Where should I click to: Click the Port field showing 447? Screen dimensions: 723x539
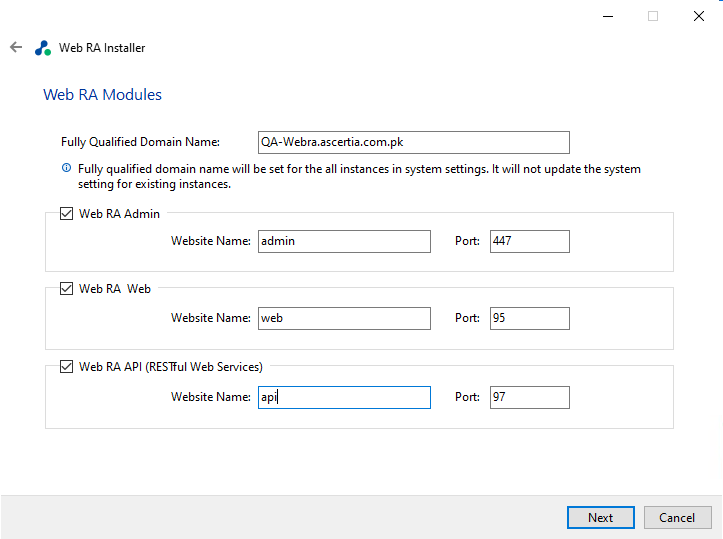(x=529, y=241)
